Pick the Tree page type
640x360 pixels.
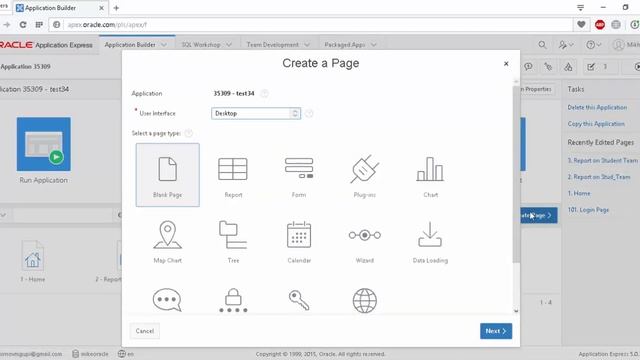coord(233,241)
